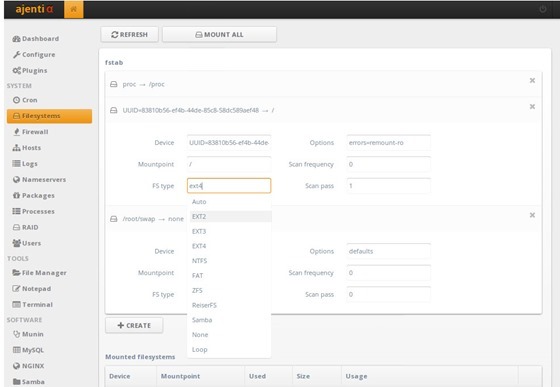Viewport: 560px width, 387px height.
Task: Open MySQL in the sidebar
Action: point(28,350)
